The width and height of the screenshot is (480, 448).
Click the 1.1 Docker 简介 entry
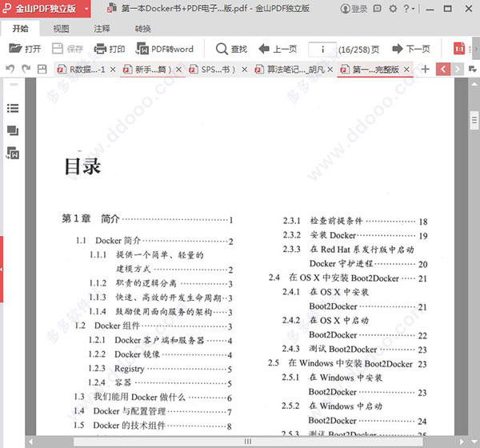coord(154,241)
